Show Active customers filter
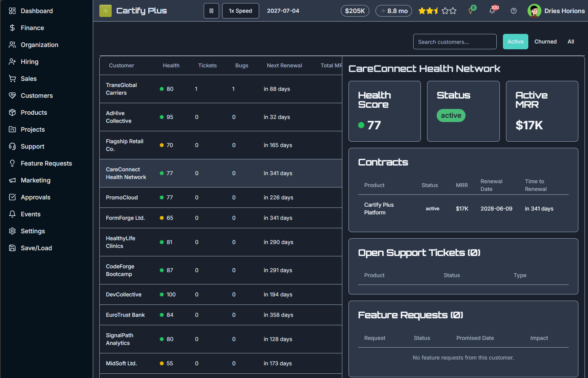This screenshot has width=588, height=378. 516,42
